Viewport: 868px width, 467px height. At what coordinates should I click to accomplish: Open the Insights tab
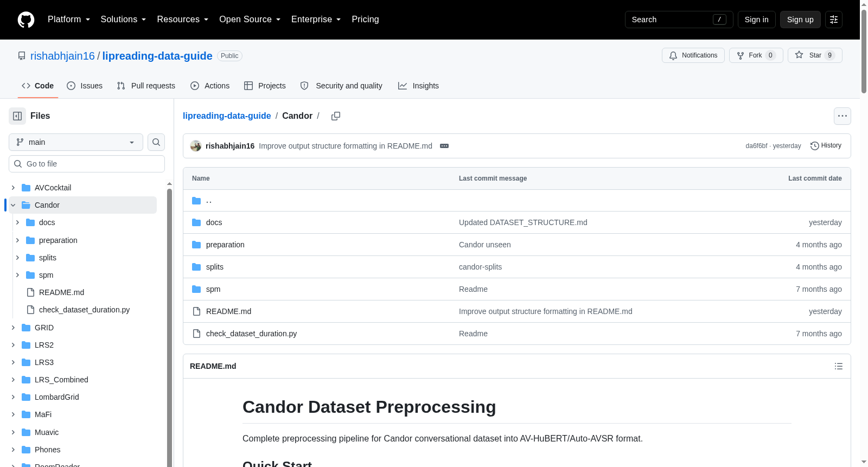point(418,86)
